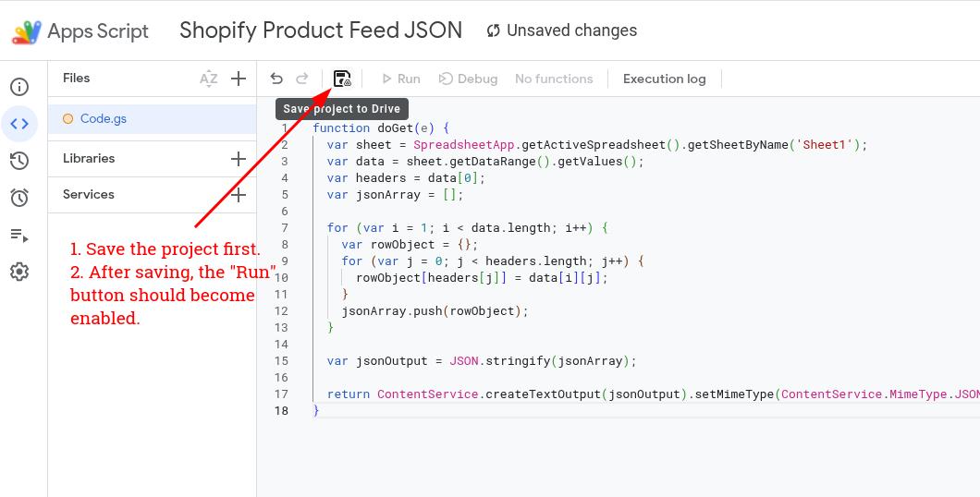Image resolution: width=980 pixels, height=497 pixels.
Task: Open Project Settings gear icon
Action: [19, 272]
